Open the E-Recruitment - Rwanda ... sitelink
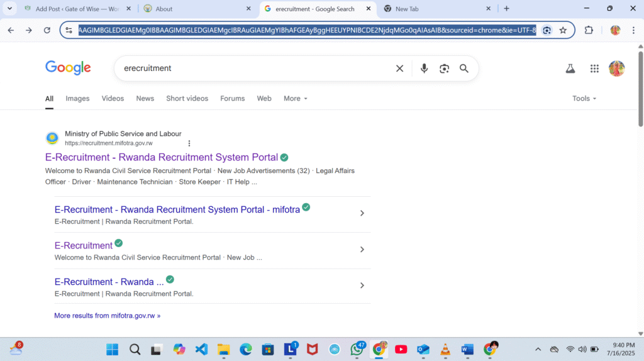This screenshot has height=361, width=644. point(109,282)
